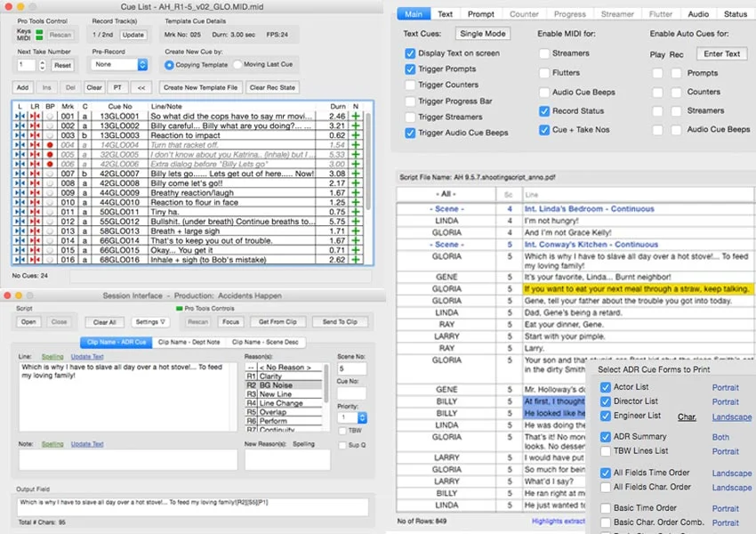Click the green plus icon on row 68GLO016
Viewport: 756px width, 534px height.
(x=356, y=260)
